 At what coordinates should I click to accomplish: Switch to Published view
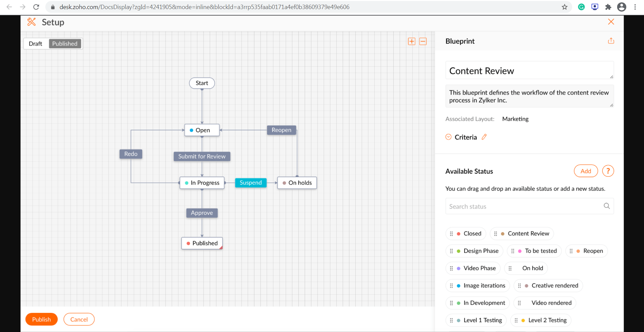point(65,44)
